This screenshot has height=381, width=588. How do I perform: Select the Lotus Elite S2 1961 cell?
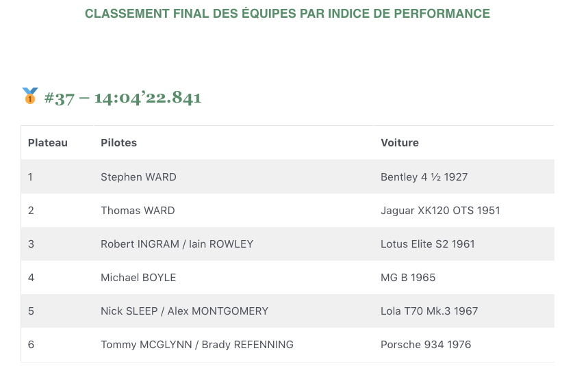pyautogui.click(x=428, y=244)
